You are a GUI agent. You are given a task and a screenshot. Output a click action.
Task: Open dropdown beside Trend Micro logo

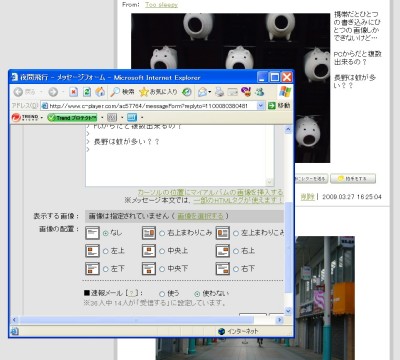(x=42, y=118)
